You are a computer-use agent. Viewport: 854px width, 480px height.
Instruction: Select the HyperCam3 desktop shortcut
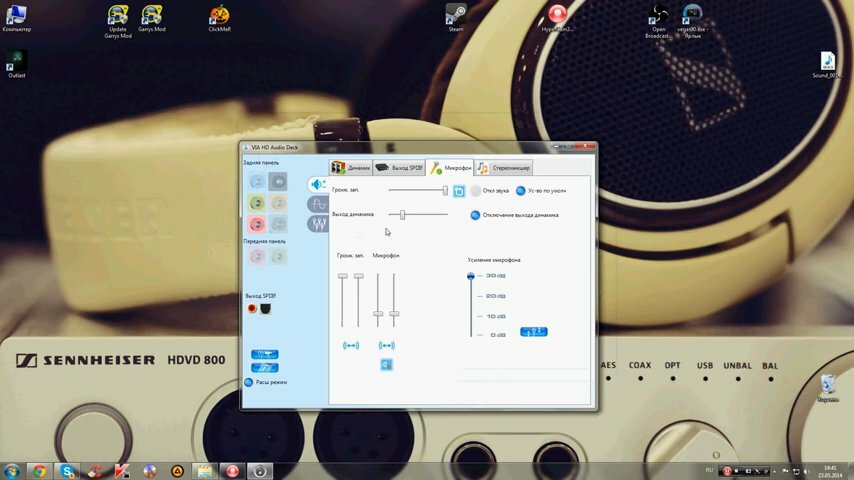(x=557, y=18)
